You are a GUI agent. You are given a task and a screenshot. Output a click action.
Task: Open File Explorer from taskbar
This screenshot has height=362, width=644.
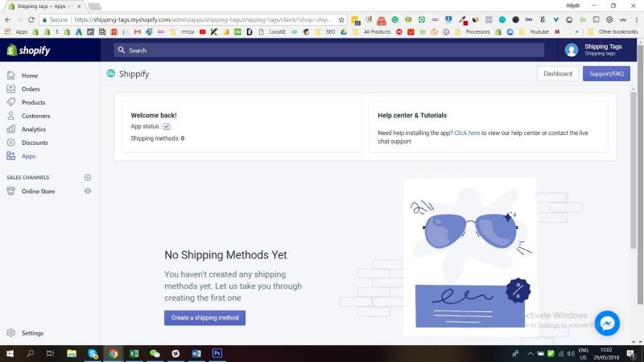pyautogui.click(x=72, y=353)
